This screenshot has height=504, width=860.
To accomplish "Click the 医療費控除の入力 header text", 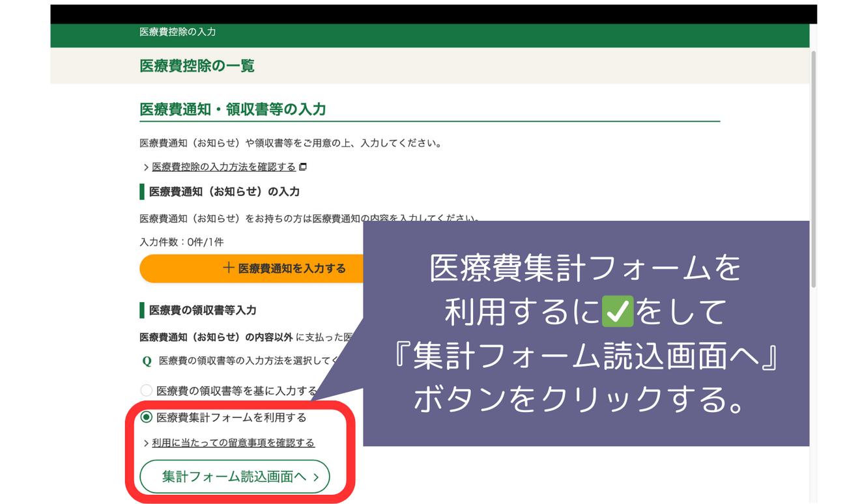I will point(177,32).
